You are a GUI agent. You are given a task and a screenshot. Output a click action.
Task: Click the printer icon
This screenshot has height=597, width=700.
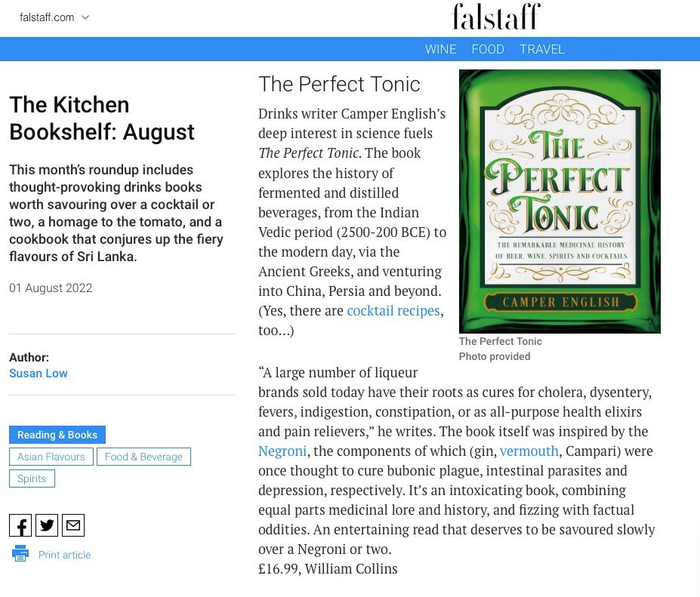coord(20,554)
